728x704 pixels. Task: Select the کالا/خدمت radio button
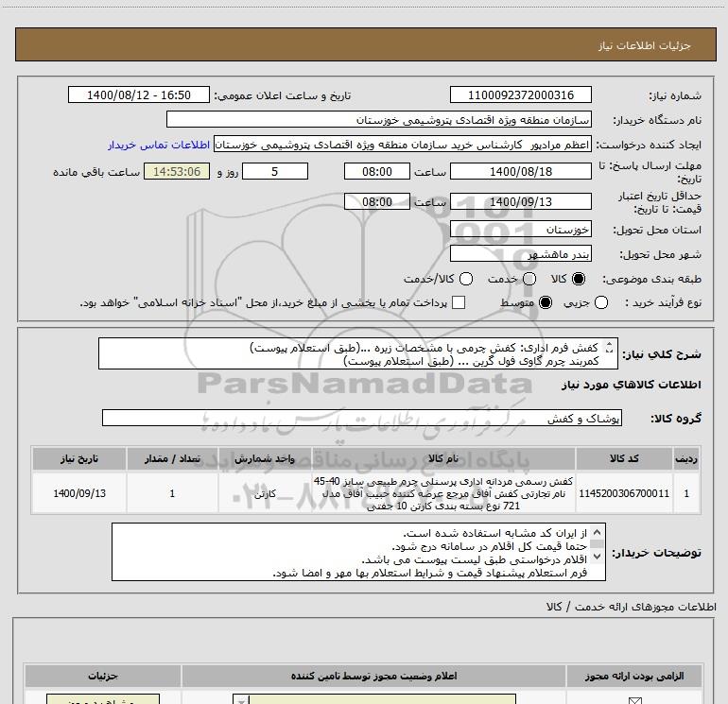pos(466,279)
